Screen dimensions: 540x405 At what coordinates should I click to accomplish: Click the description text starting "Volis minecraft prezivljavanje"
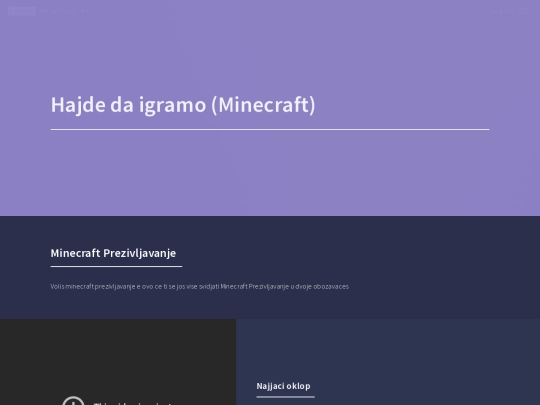(200, 287)
